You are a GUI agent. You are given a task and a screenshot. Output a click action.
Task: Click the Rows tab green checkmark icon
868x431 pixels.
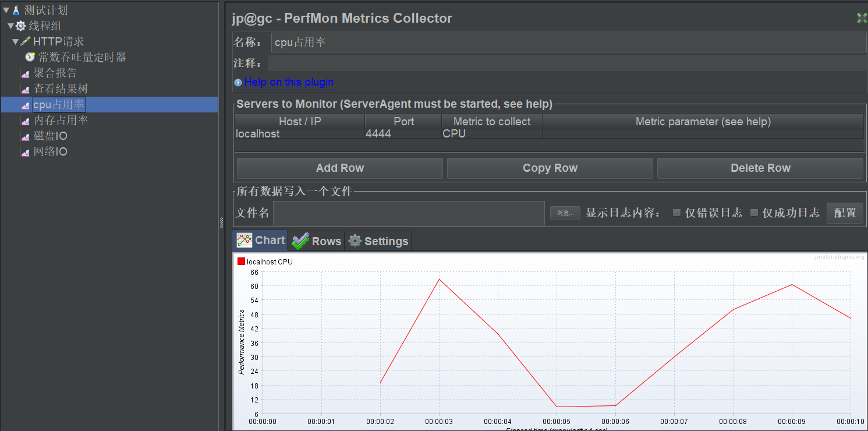[x=300, y=241]
